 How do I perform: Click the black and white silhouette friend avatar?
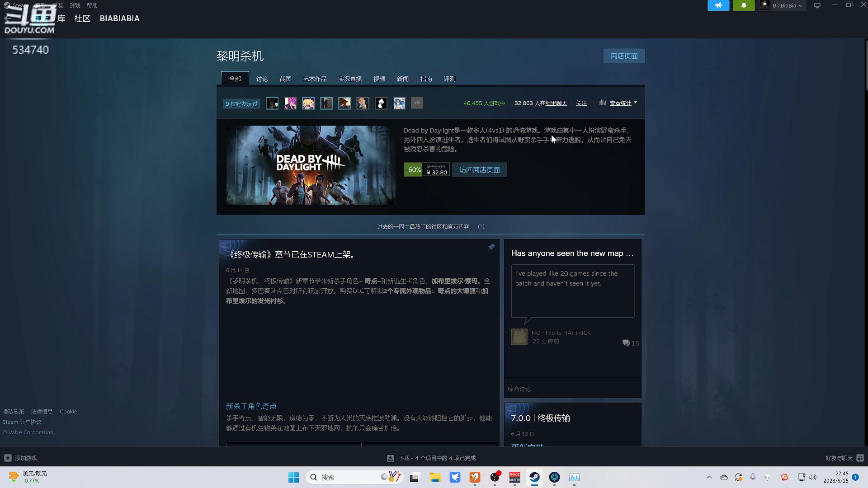click(381, 103)
